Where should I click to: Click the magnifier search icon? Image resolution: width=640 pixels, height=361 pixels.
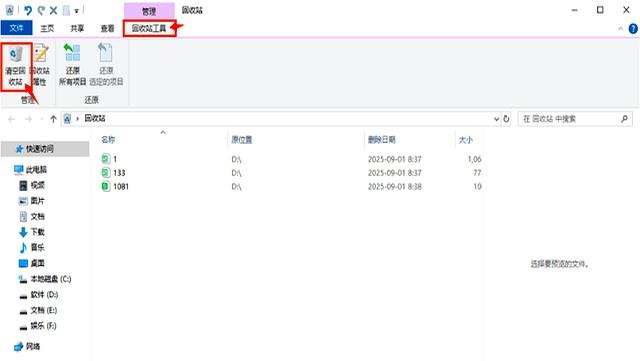coord(624,119)
